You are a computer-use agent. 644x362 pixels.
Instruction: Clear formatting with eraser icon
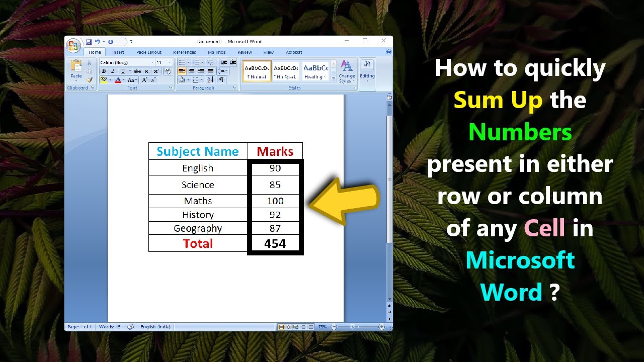click(x=168, y=71)
